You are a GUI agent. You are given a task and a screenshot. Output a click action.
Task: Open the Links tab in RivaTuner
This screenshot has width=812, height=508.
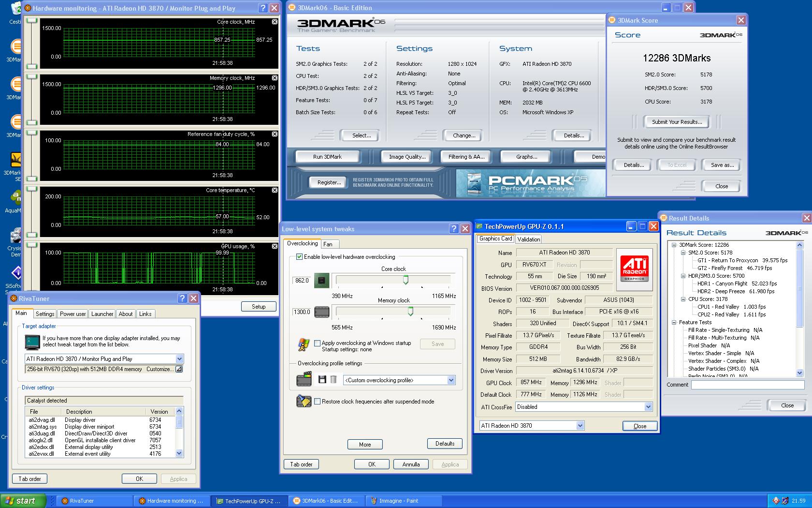[x=145, y=314]
